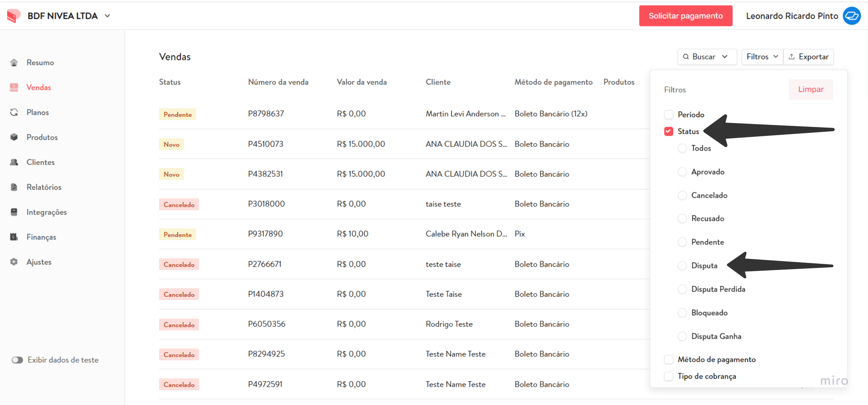Click the Cliente column header

438,82
